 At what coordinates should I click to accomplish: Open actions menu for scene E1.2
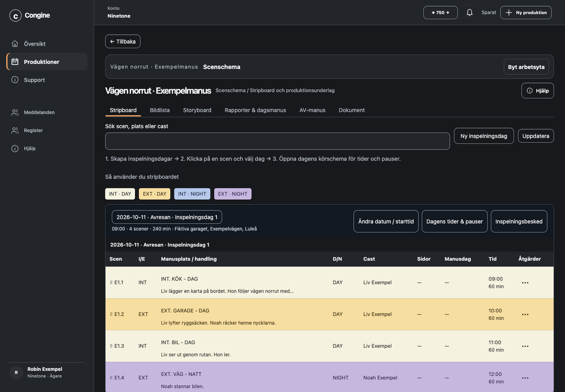point(525,314)
